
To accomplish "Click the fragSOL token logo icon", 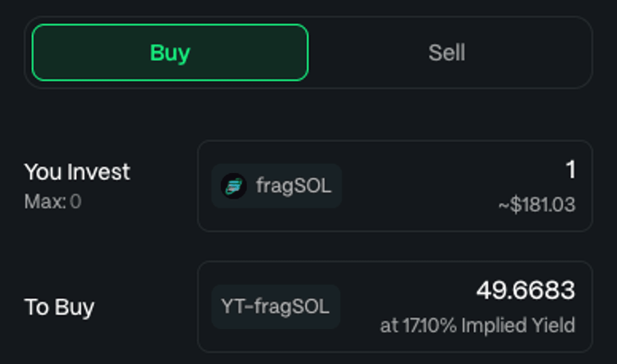I will (x=234, y=186).
